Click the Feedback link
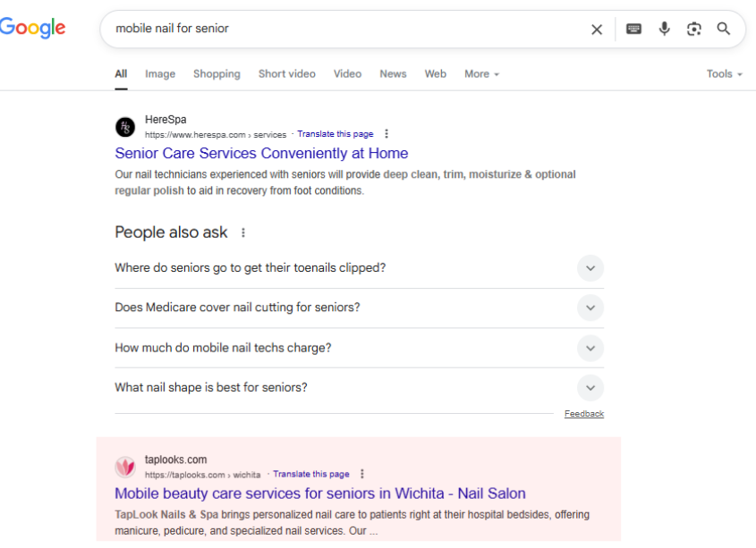The image size is (756, 548). [584, 414]
